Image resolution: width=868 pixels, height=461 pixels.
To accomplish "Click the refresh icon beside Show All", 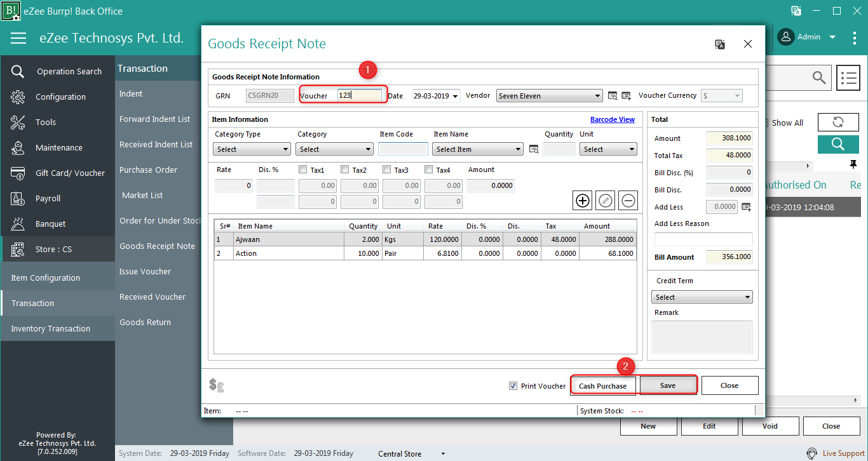I will click(x=837, y=123).
